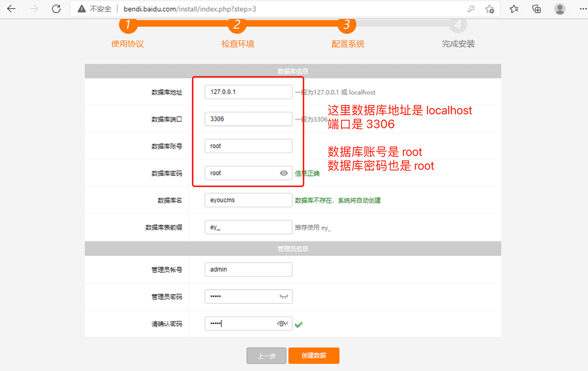The width and height of the screenshot is (588, 371).
Task: Click step 1 circle for 使用协议
Action: coord(128,25)
